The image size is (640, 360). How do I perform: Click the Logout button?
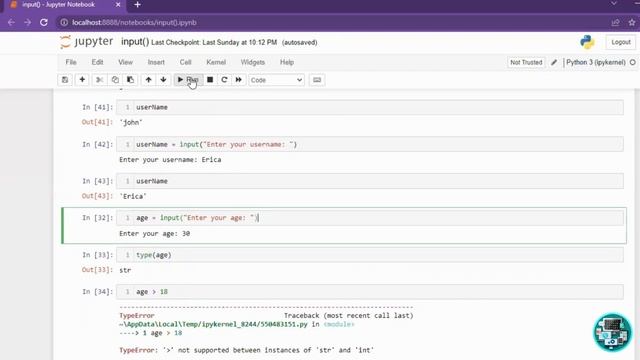point(621,42)
